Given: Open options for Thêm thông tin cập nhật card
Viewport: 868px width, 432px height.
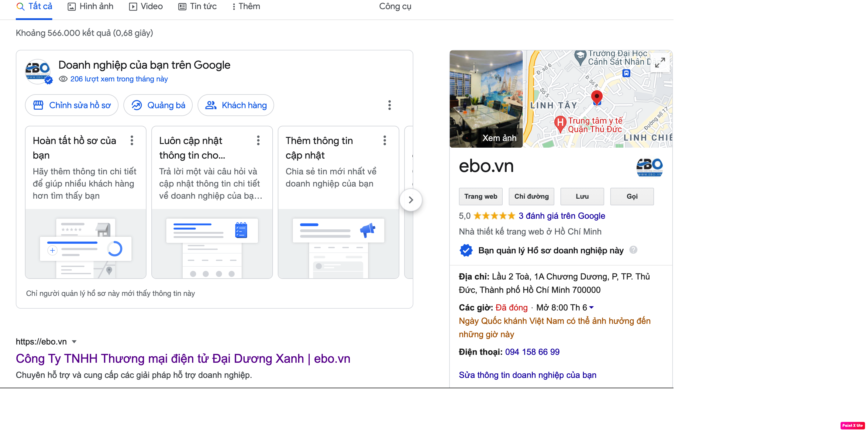Looking at the screenshot, I should (384, 140).
